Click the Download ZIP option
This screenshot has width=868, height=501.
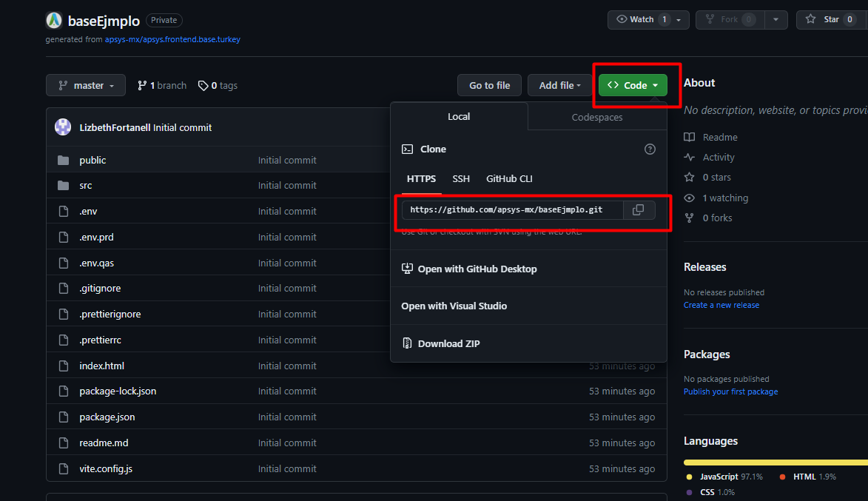(x=448, y=343)
